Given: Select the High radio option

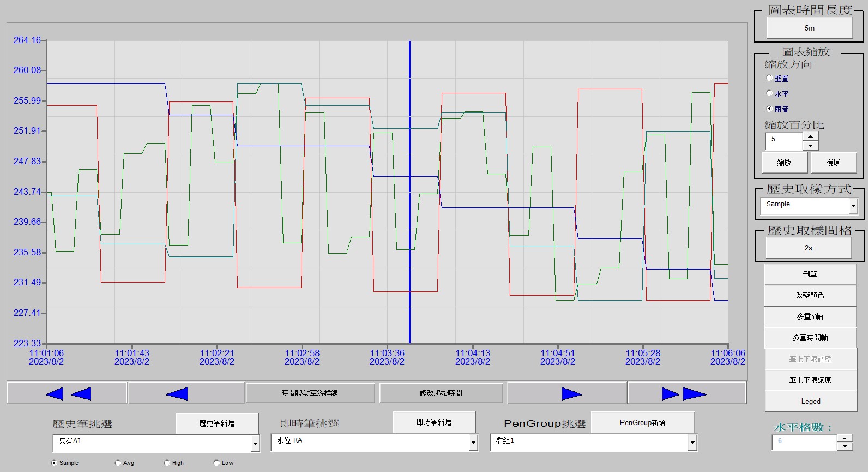Looking at the screenshot, I should [x=167, y=463].
